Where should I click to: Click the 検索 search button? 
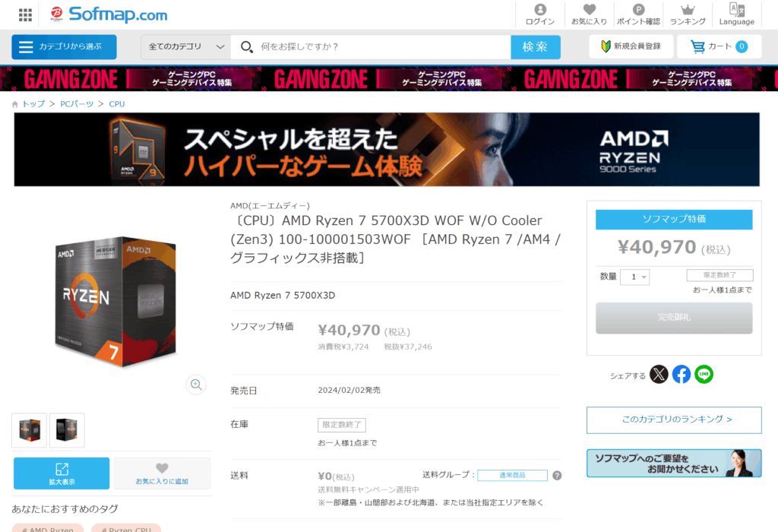pos(536,46)
